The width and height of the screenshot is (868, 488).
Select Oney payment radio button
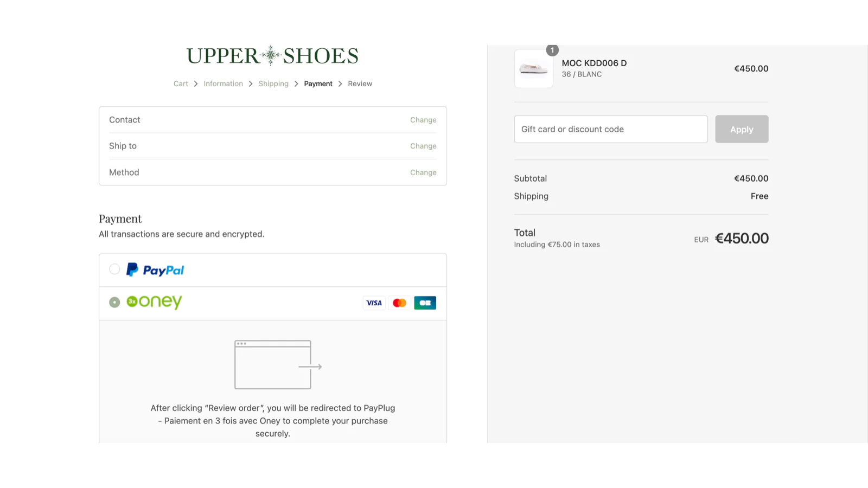[114, 303]
